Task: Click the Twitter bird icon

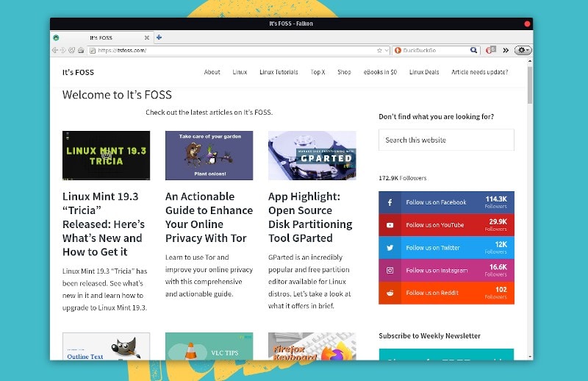Action: tap(390, 248)
